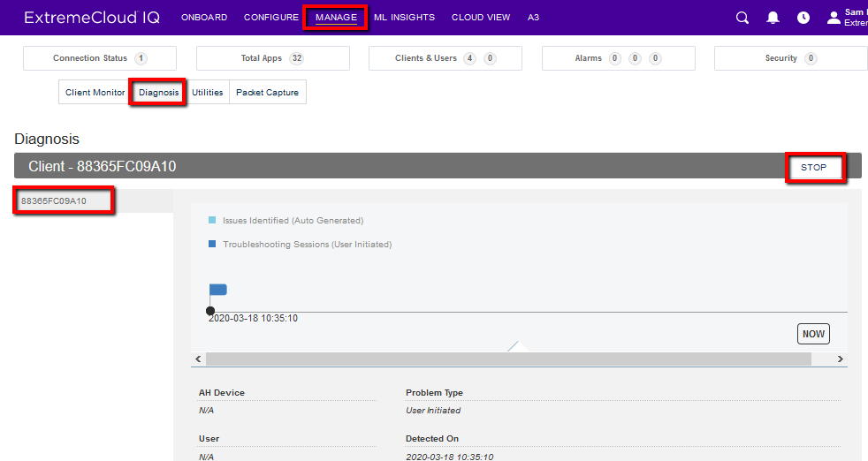Image resolution: width=868 pixels, height=461 pixels.
Task: Open the notifications bell icon
Action: [x=773, y=18]
